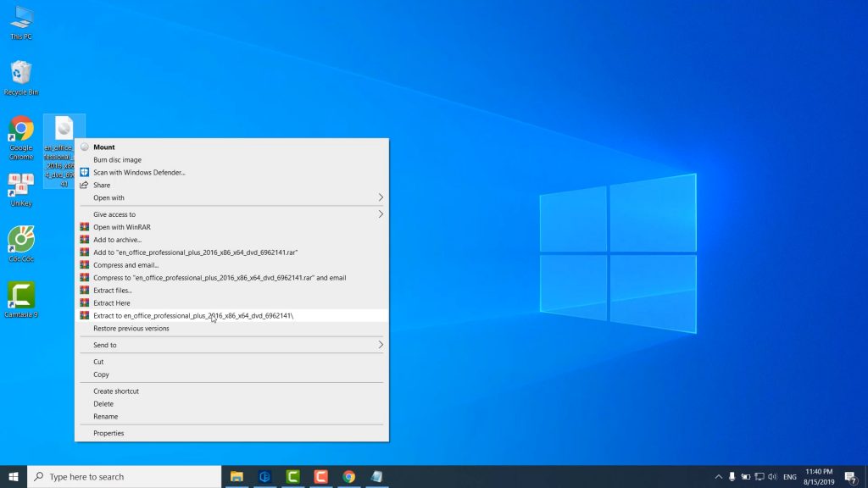The width and height of the screenshot is (868, 488).
Task: Choose Delete in the context menu
Action: 231,404
